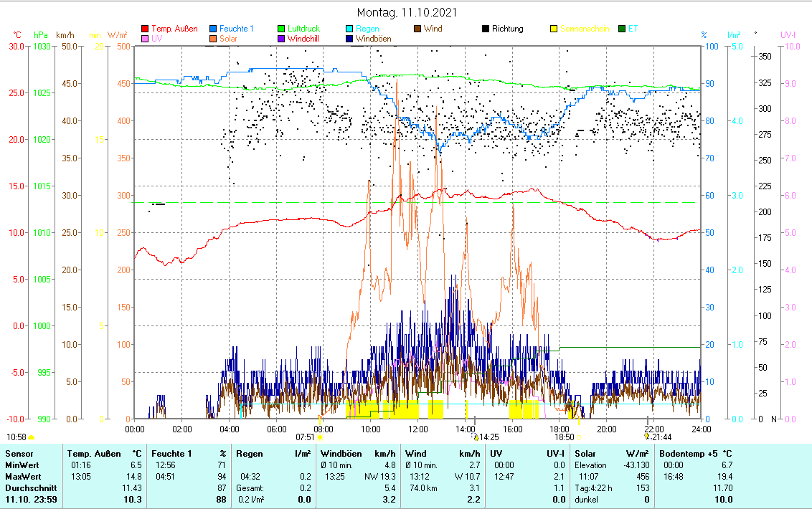Click the 07:51 sunrise marker

306,437
